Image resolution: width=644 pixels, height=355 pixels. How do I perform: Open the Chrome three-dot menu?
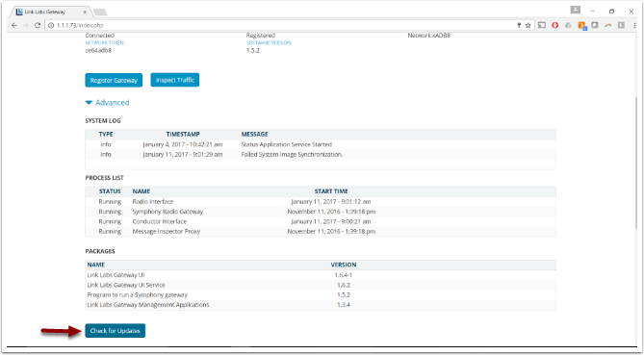[x=634, y=25]
